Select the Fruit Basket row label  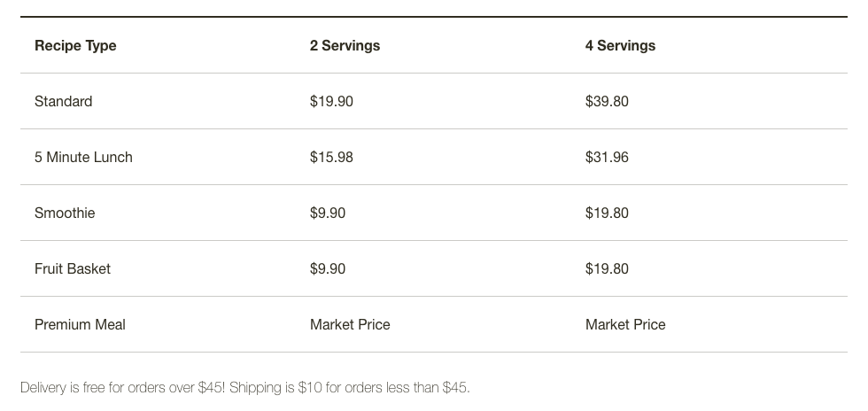(x=73, y=268)
